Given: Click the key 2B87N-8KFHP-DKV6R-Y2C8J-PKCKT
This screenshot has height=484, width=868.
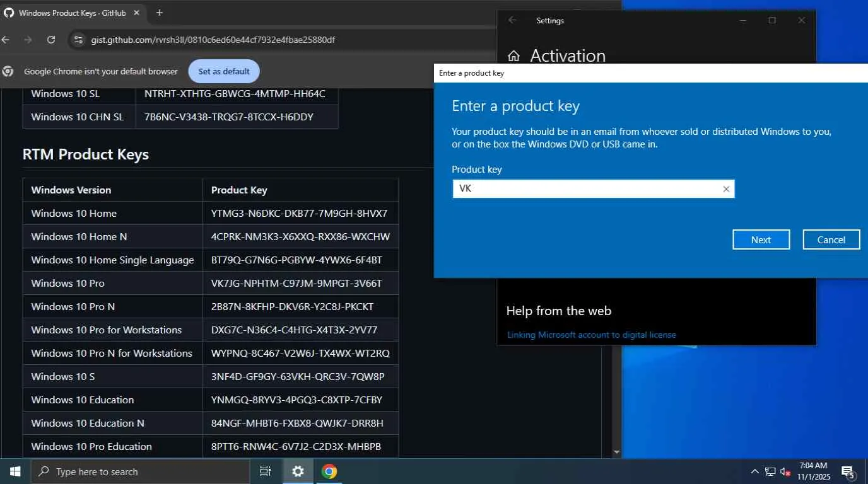Looking at the screenshot, I should [292, 306].
